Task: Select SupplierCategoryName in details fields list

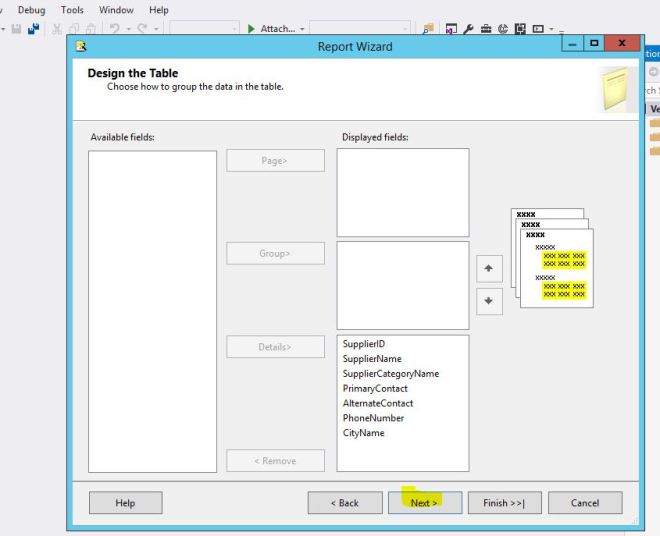Action: click(390, 374)
